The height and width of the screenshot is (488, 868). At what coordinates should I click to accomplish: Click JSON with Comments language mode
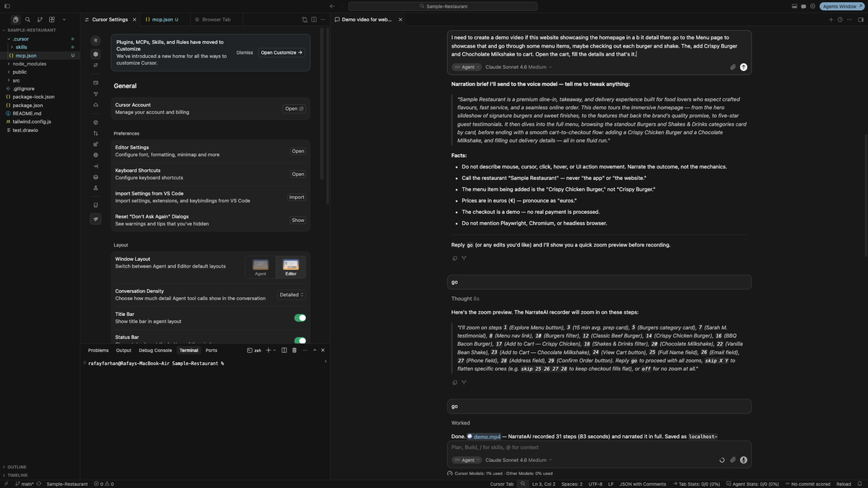pyautogui.click(x=642, y=484)
